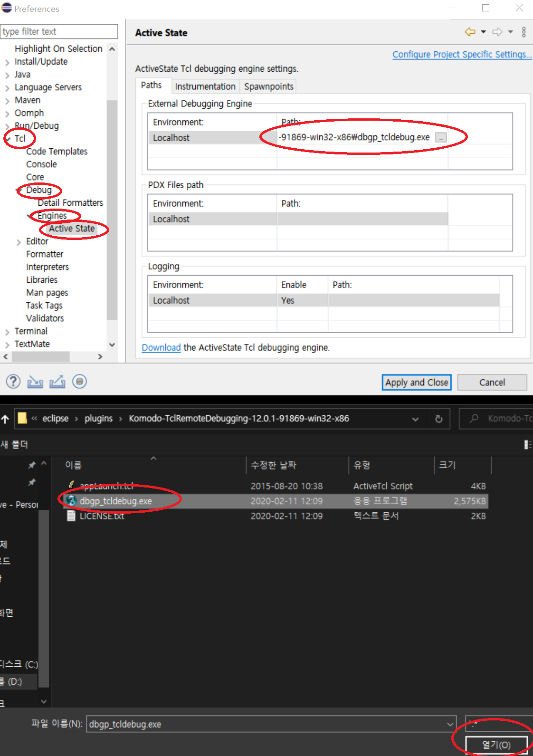Switch to the Spawnpoints tab
Screen dimensions: 533x756
(x=269, y=86)
